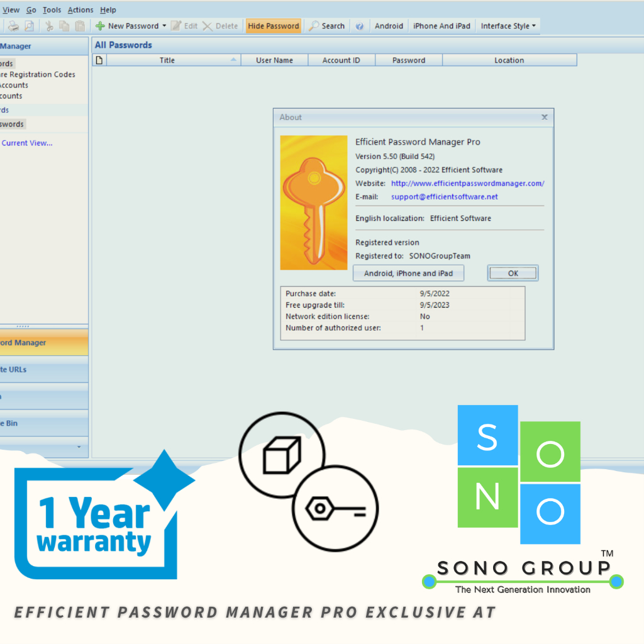Toggle the Hide Password button

pos(273,26)
